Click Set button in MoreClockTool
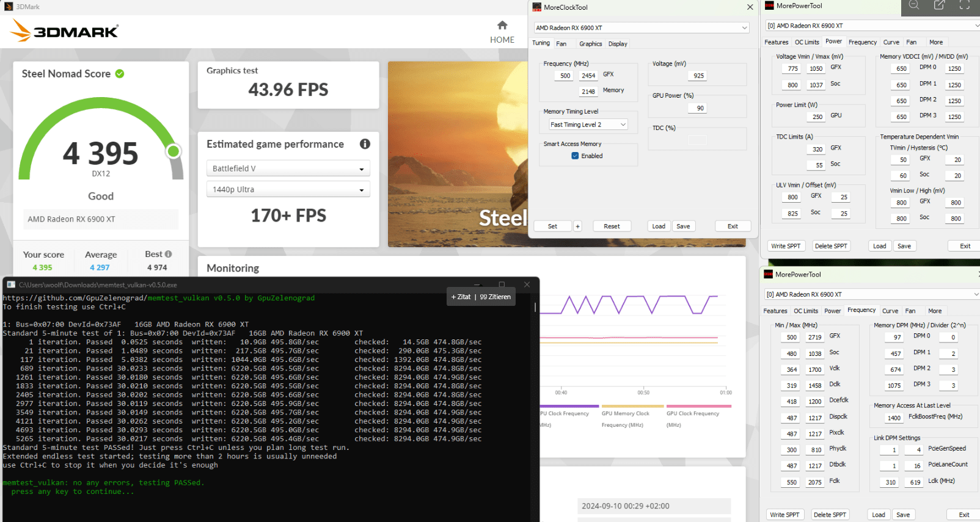 point(552,227)
